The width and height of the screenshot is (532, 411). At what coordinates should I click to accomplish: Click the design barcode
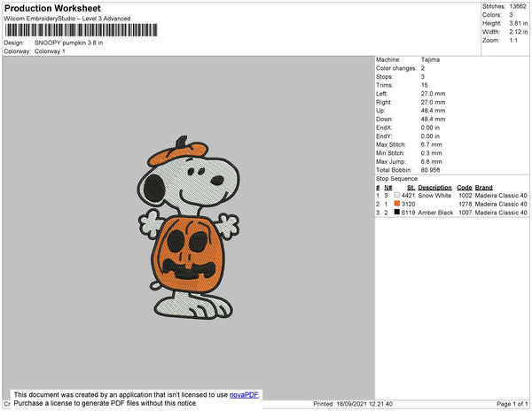click(81, 30)
